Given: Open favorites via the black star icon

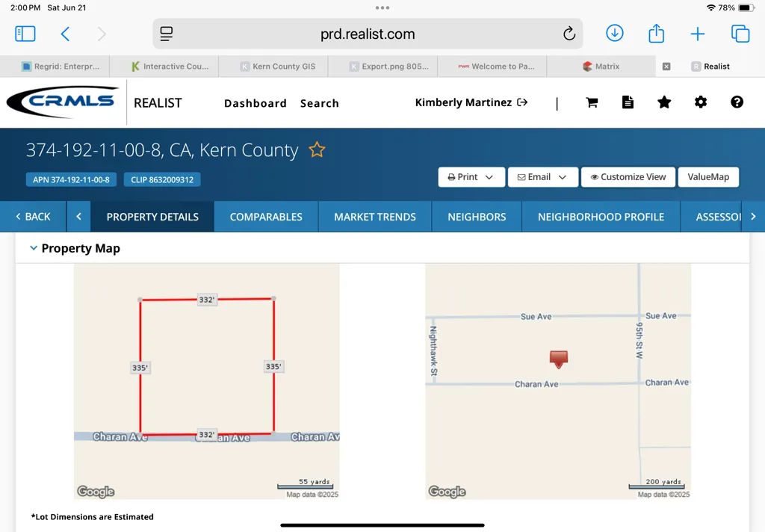Looking at the screenshot, I should click(x=664, y=102).
